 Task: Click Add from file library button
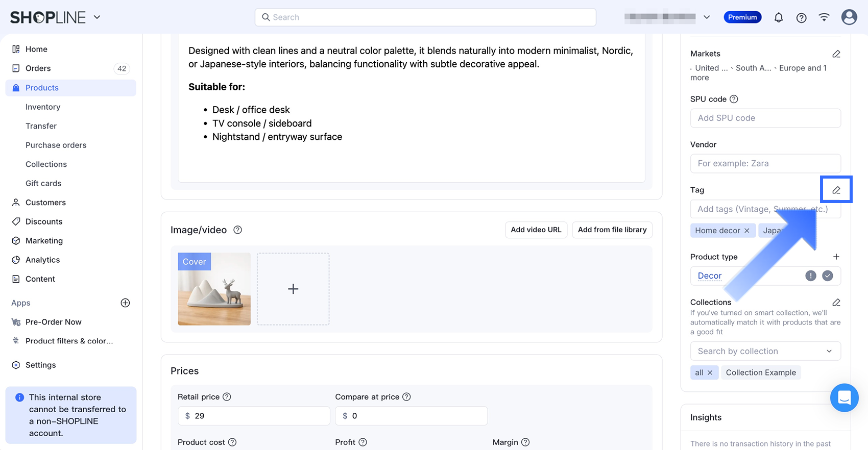click(612, 230)
